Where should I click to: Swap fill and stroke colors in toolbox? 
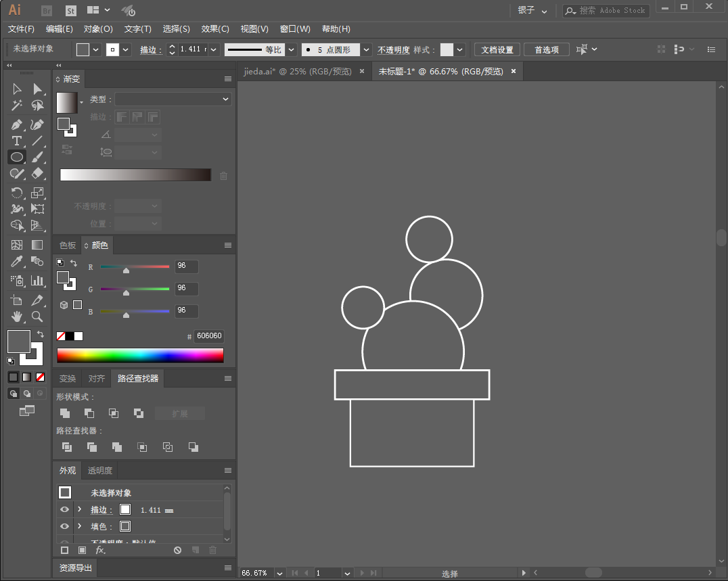coord(41,334)
